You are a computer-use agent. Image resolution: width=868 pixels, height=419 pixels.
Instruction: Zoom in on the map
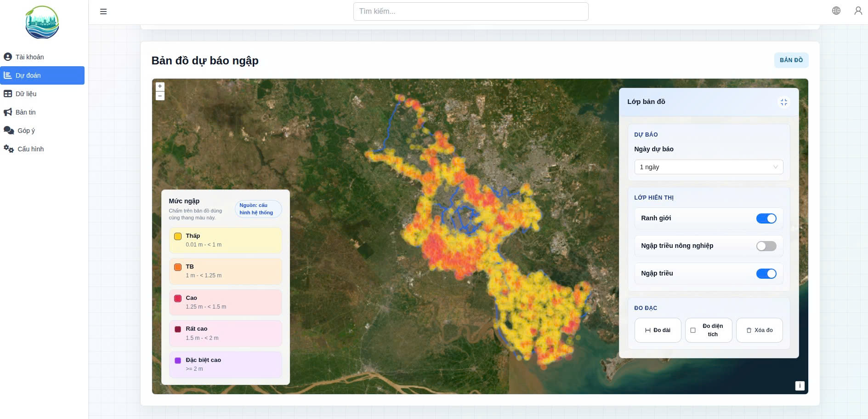[160, 86]
